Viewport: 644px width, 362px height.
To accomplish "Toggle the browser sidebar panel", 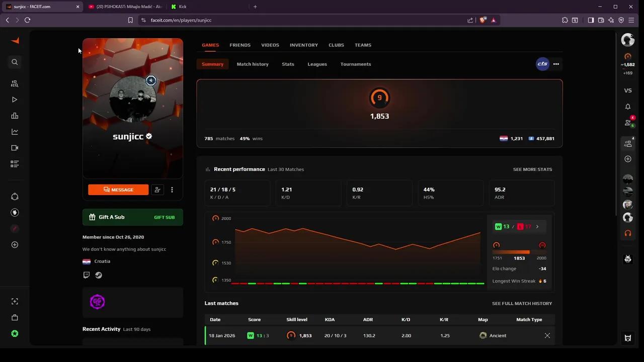I will point(591,20).
